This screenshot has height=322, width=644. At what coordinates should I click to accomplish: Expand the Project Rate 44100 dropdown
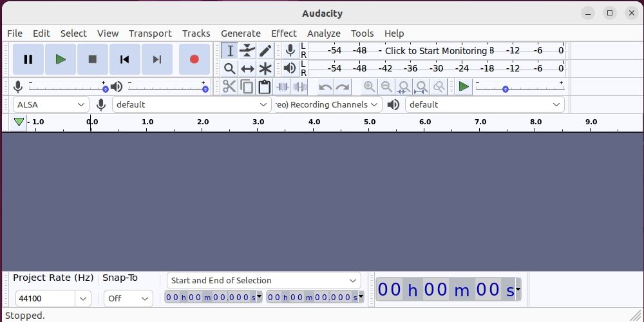[x=83, y=298]
